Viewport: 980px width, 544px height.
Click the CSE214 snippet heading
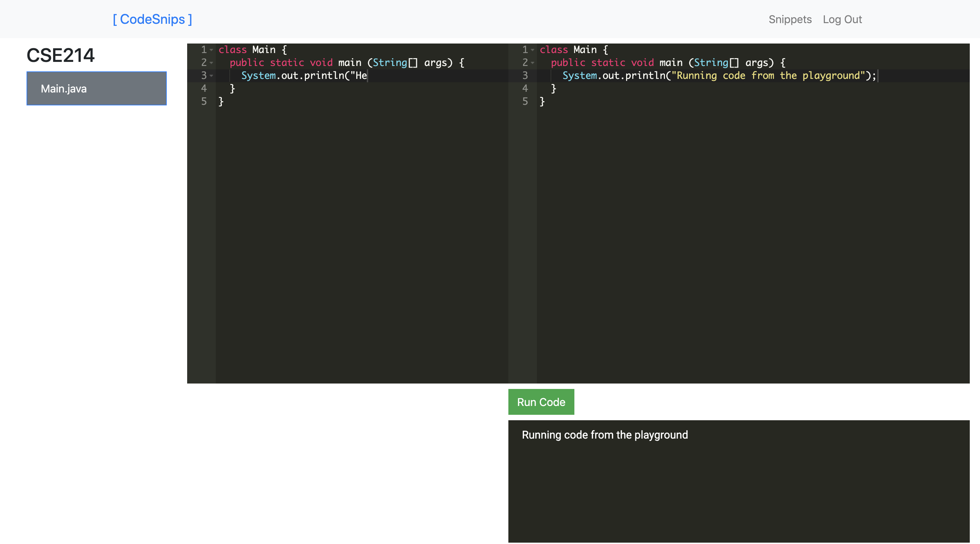[61, 55]
